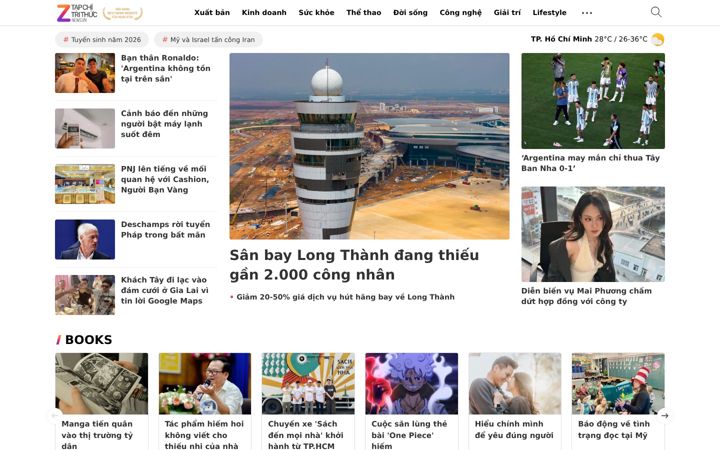Expand the three-dots more categories menu
The height and width of the screenshot is (450, 720).
tap(587, 13)
